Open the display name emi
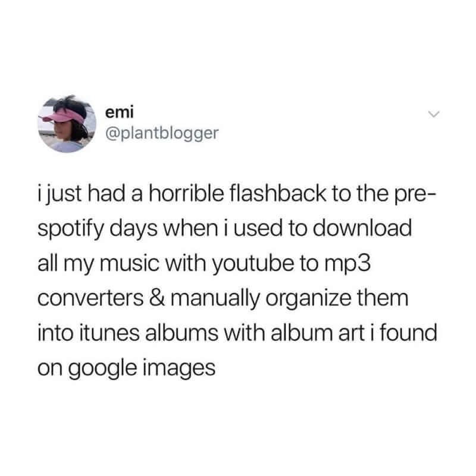Viewport: 476px width, 476px height. click(120, 112)
